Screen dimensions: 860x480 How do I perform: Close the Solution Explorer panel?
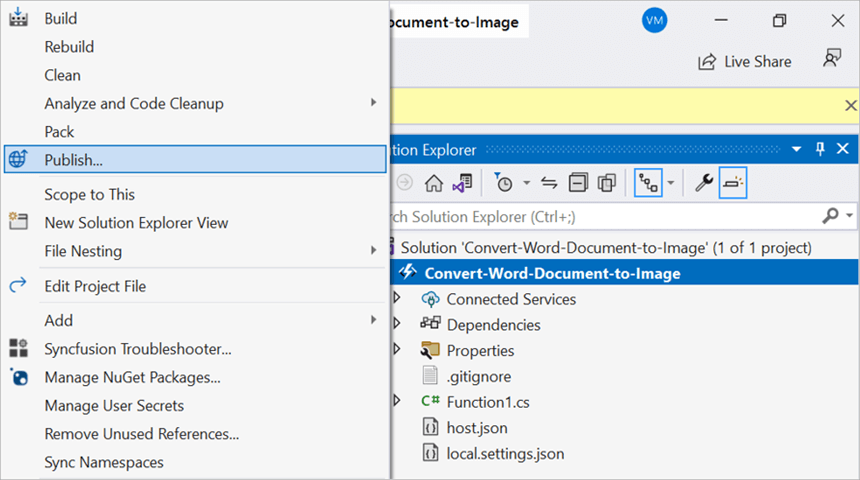tap(842, 149)
